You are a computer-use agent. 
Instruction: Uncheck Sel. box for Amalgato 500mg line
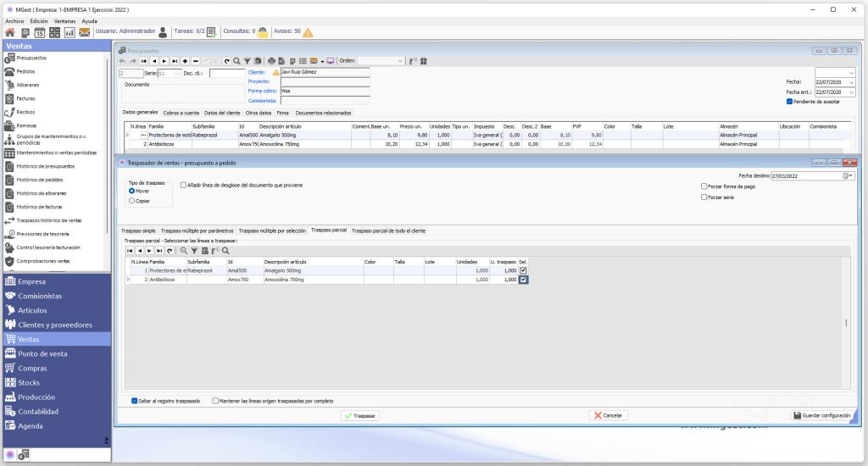(523, 270)
